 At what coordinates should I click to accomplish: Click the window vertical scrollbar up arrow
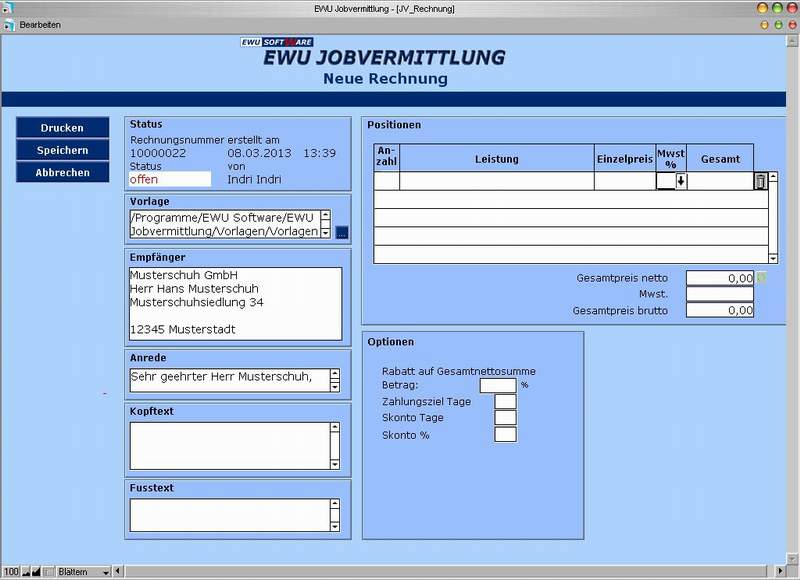792,41
